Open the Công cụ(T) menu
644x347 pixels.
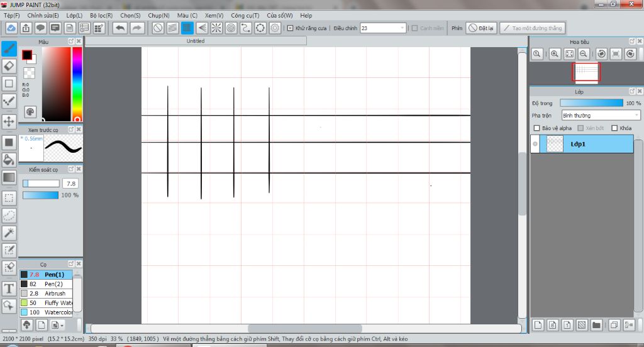[245, 15]
